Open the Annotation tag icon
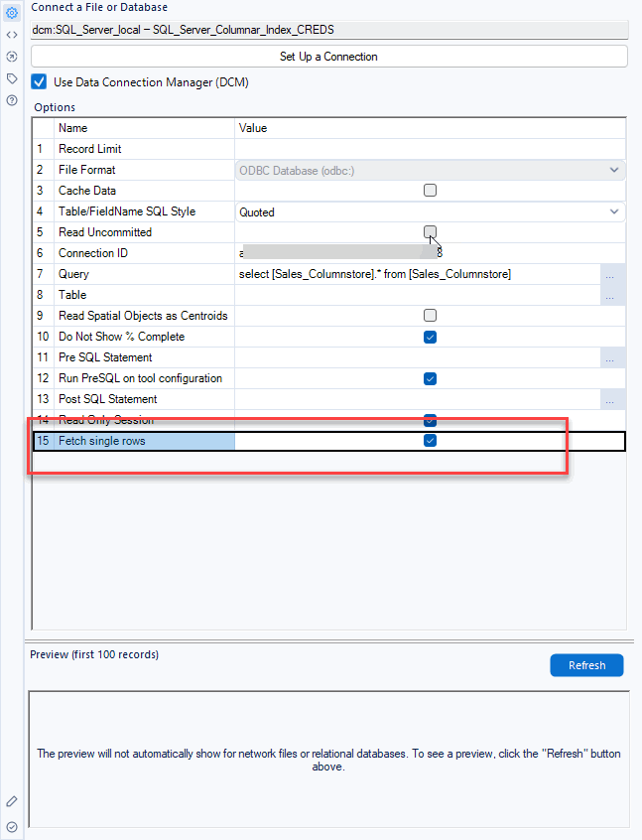This screenshot has height=840, width=642. (x=12, y=78)
